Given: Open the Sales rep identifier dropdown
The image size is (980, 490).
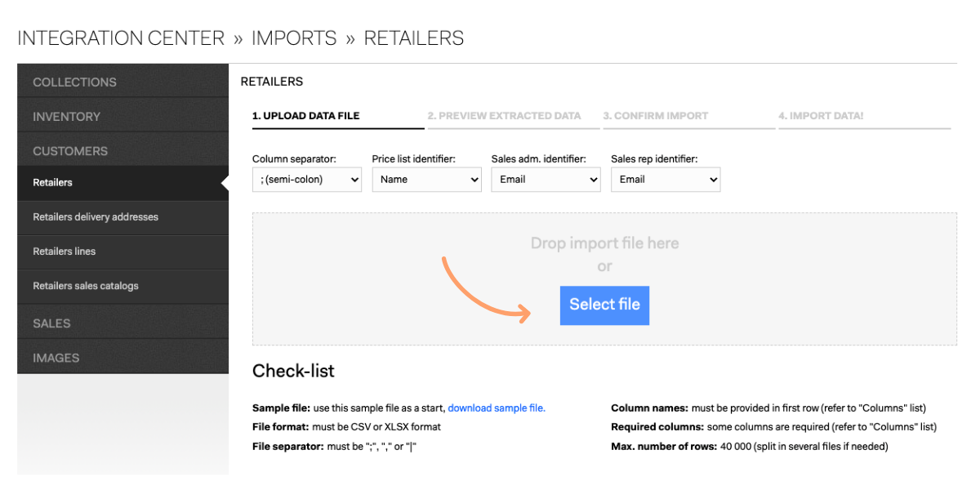Looking at the screenshot, I should pos(666,180).
